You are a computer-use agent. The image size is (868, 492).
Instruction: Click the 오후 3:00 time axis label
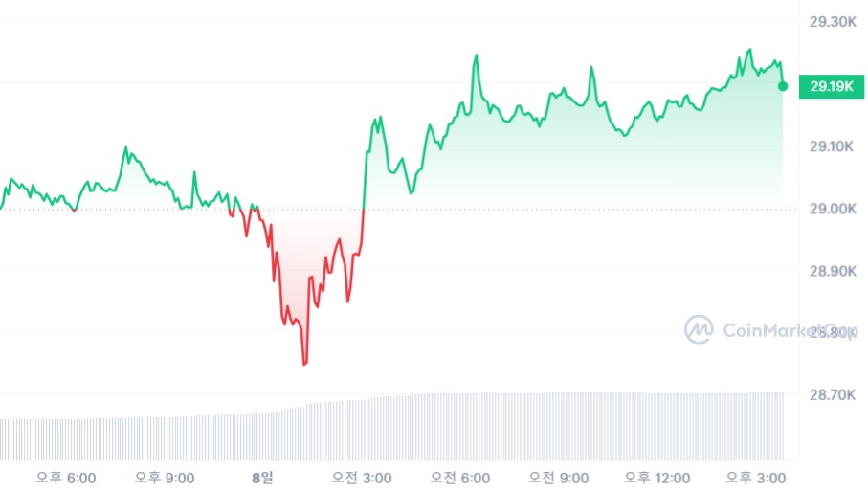755,477
